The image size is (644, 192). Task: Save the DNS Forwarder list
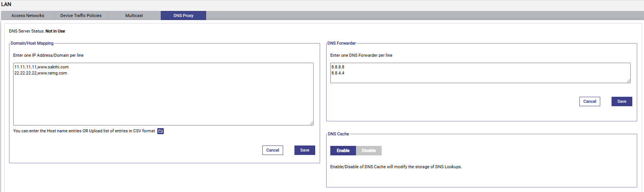point(622,101)
